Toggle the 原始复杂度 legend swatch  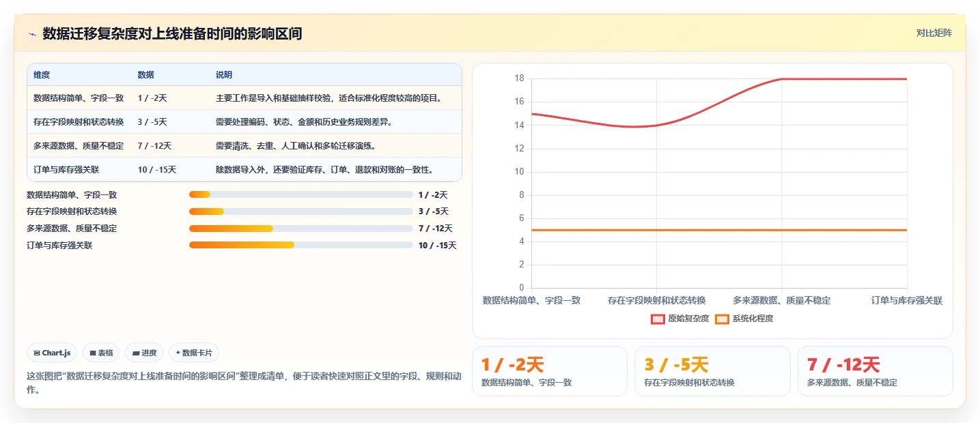point(658,319)
